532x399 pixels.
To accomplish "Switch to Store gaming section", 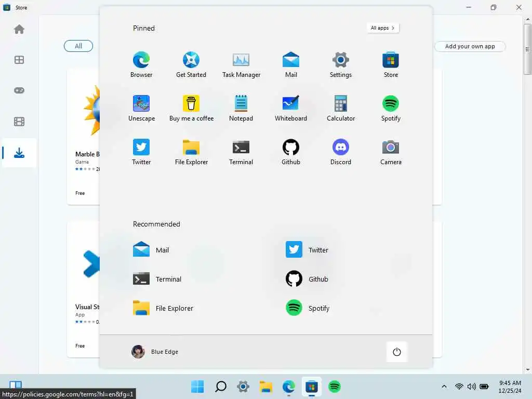I will 19,90.
